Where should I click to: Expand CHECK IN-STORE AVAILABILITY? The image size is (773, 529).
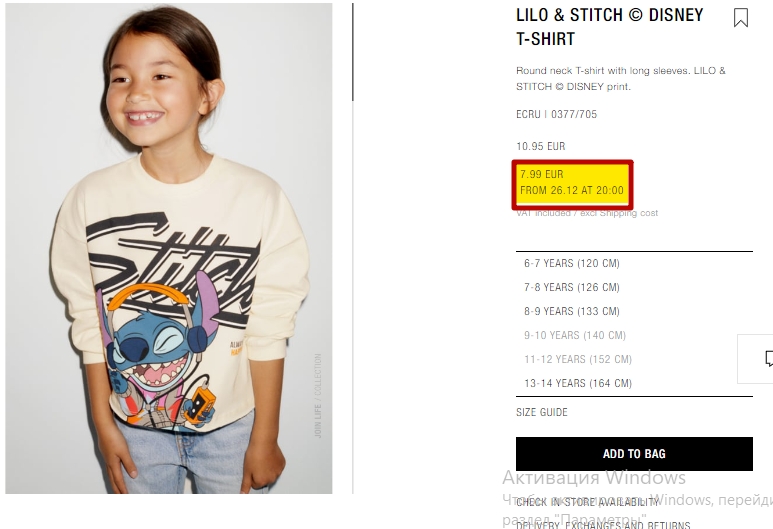(587, 502)
